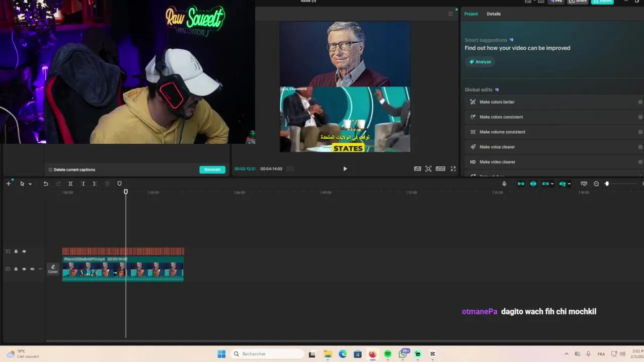Image resolution: width=644 pixels, height=362 pixels.
Task: Click the Rechercher taskbar search box
Action: (x=267, y=354)
